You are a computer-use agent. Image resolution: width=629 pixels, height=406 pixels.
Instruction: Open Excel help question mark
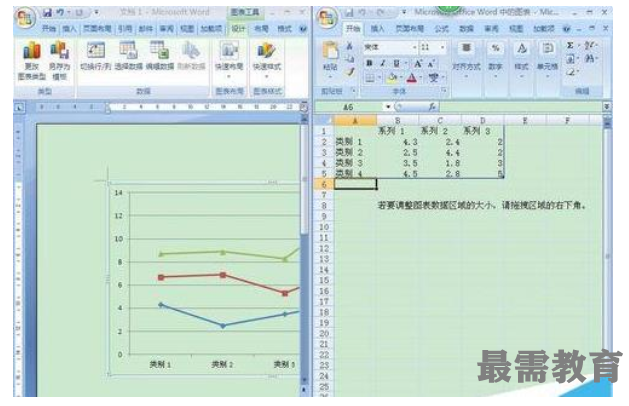tap(566, 28)
